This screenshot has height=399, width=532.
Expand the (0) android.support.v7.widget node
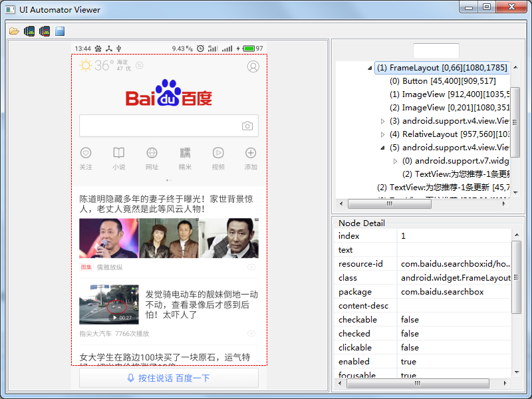click(395, 161)
